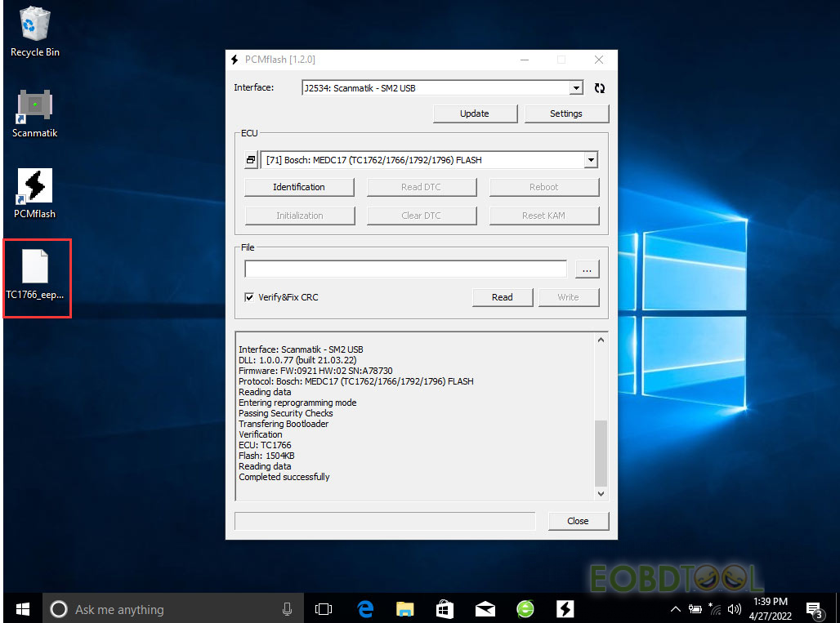Screen dimensions: 840x623
Task: Select the TC1766_eep file on desktop
Action: tap(35, 277)
